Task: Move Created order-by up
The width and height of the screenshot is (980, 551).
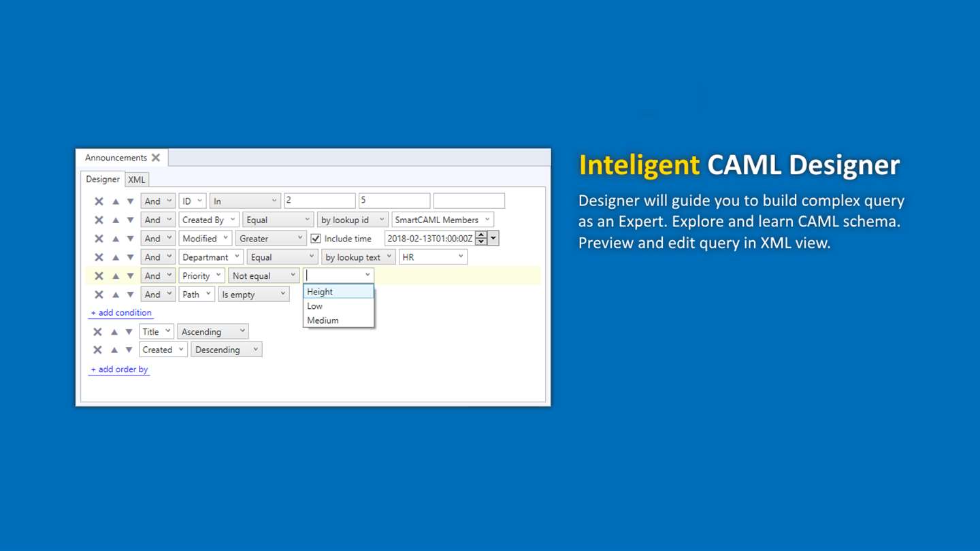Action: pyautogui.click(x=114, y=350)
